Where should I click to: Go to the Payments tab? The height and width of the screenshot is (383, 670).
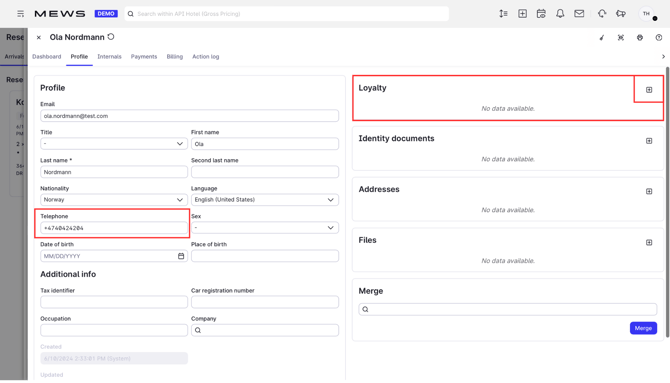click(144, 56)
